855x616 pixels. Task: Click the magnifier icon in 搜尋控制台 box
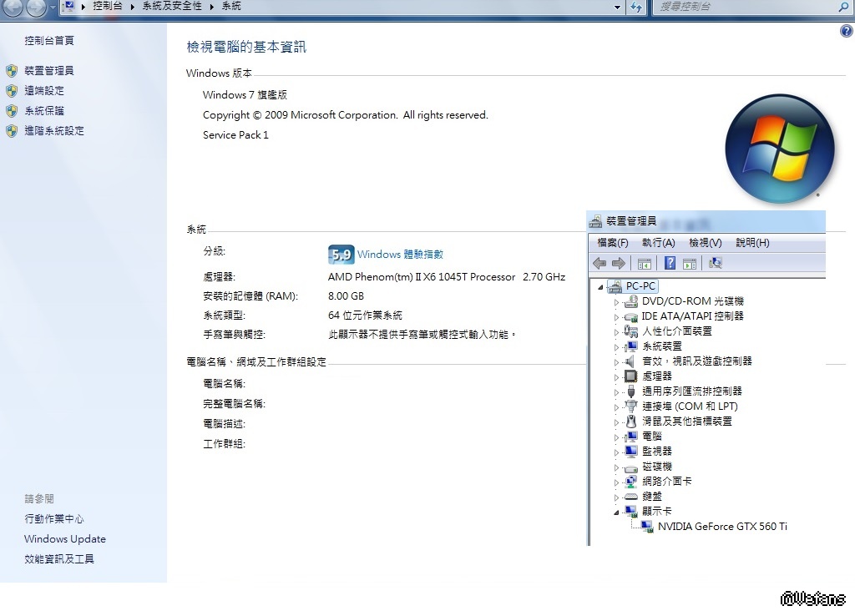point(843,7)
